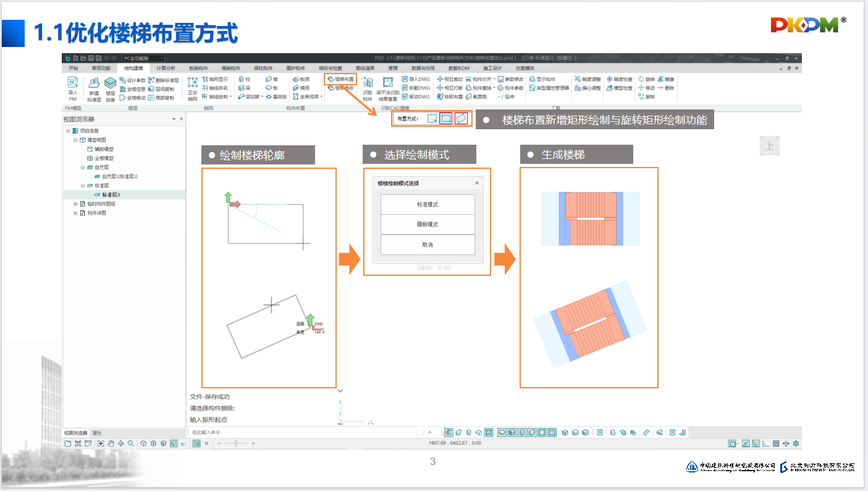The height and width of the screenshot is (491, 868).
Task: Open the 类型属性管理器
Action: pos(549,88)
